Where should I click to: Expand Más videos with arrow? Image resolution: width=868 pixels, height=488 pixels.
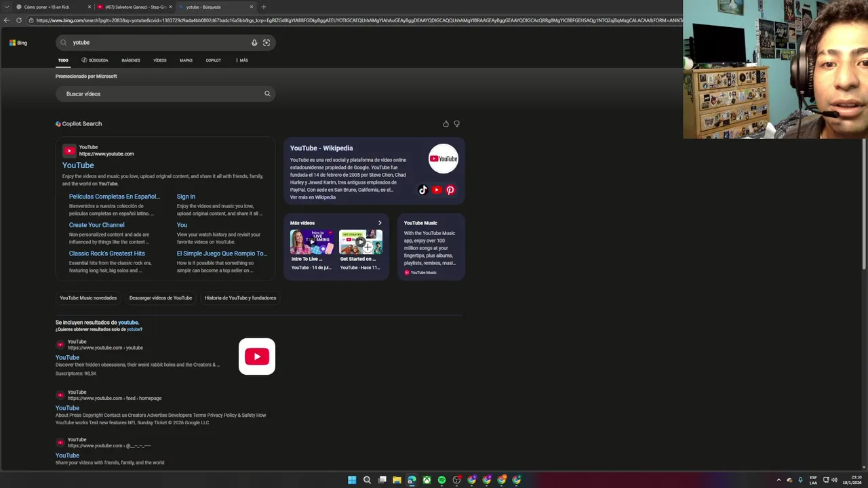coord(380,223)
